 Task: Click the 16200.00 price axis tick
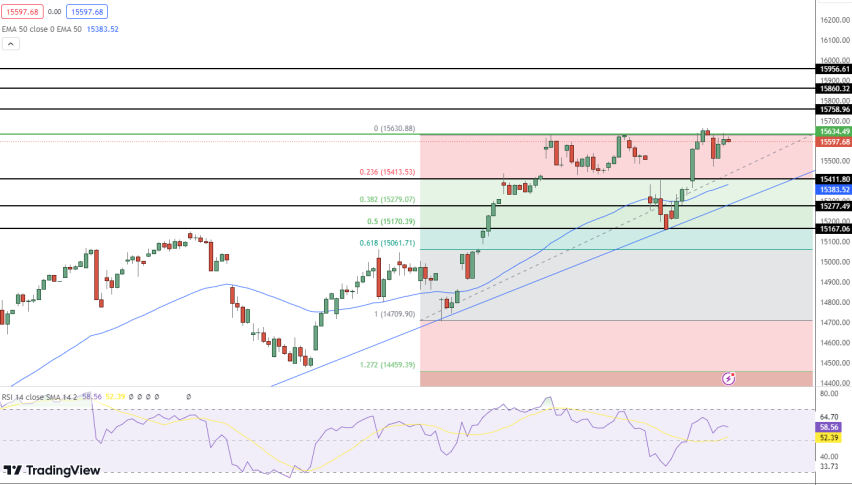[x=835, y=20]
